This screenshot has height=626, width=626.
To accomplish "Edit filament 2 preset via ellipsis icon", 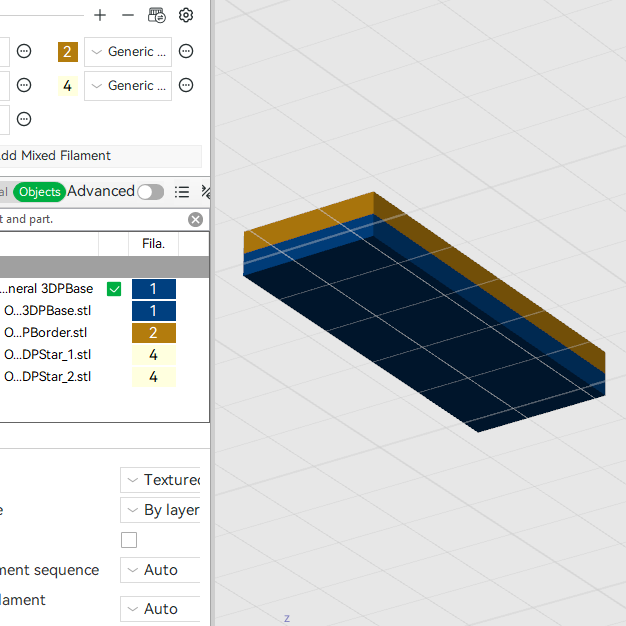I will click(186, 51).
